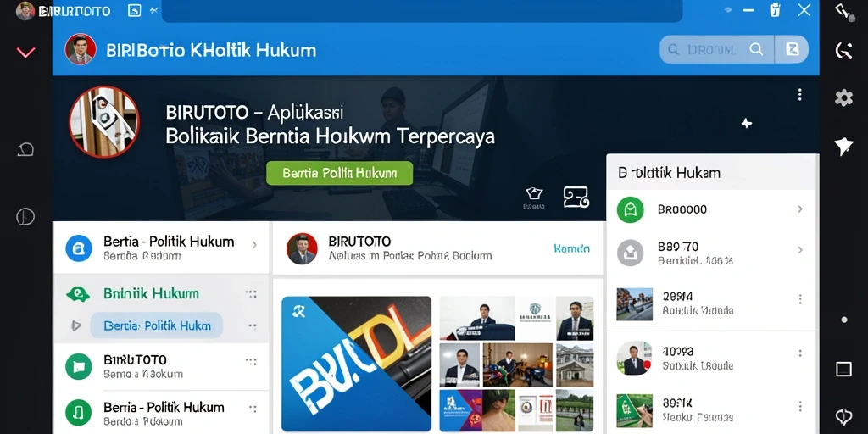
Task: Click the large round BIRUTOTO logo in banner
Action: click(104, 122)
